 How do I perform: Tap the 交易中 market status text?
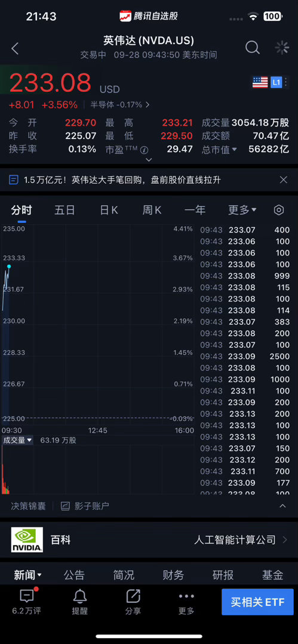click(93, 55)
